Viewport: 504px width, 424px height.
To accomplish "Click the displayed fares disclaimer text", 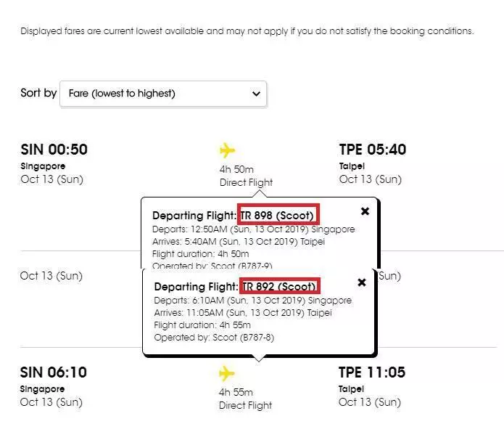I will pyautogui.click(x=247, y=31).
